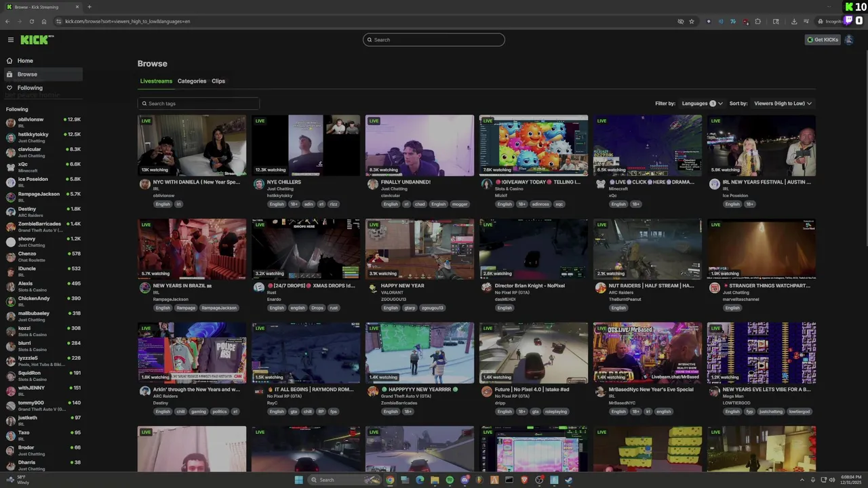Viewport: 868px width, 488px height.
Task: Click the Search tags field
Action: click(x=199, y=104)
